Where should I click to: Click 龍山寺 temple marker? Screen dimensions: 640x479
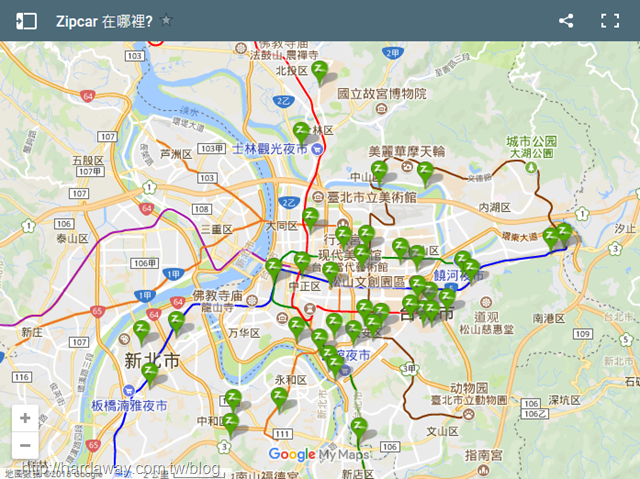[x=252, y=301]
